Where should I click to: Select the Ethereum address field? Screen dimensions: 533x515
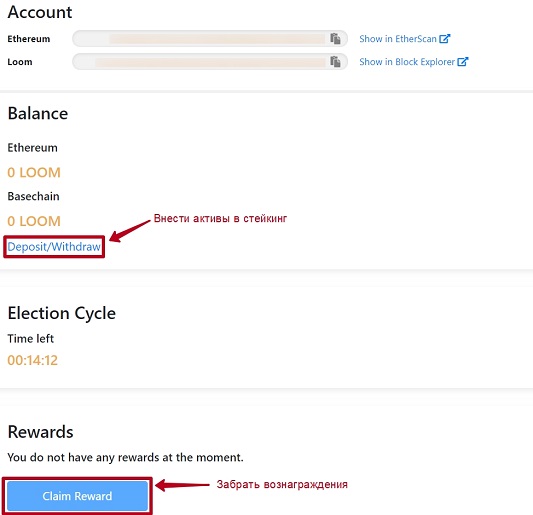tap(210, 38)
